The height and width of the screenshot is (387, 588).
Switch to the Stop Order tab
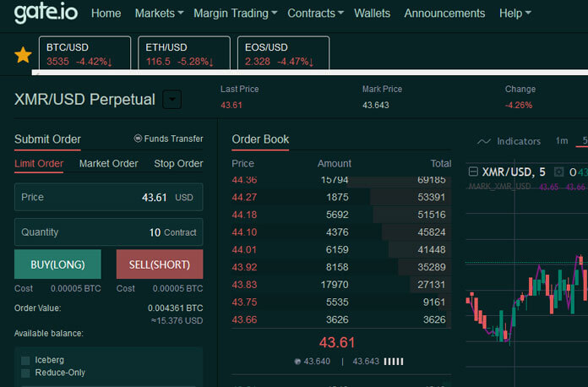pyautogui.click(x=178, y=163)
